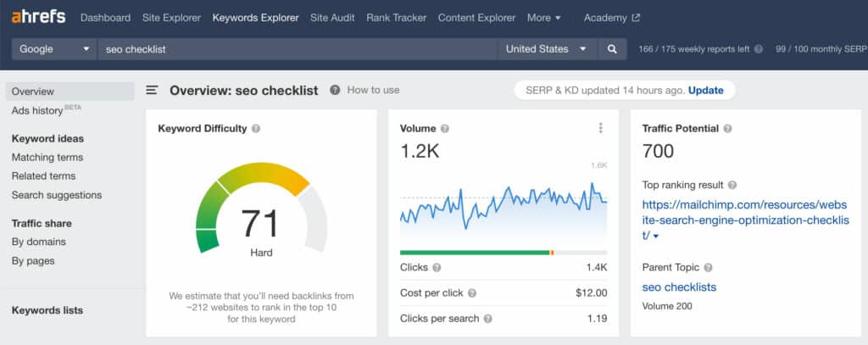Open the United States country dropdown
This screenshot has height=345, width=868.
click(x=547, y=48)
